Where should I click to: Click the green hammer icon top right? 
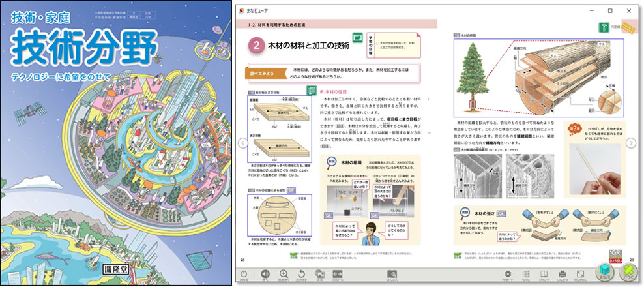(x=604, y=27)
